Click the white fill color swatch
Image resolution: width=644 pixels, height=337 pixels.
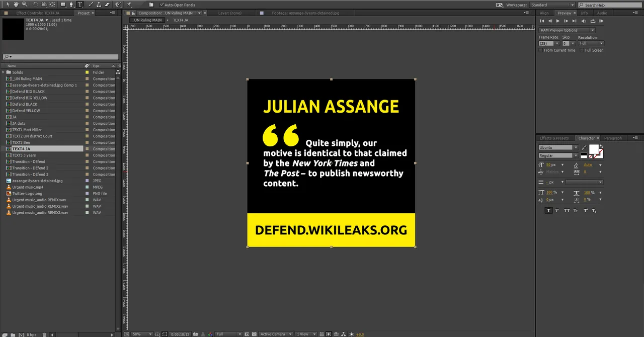coord(594,149)
